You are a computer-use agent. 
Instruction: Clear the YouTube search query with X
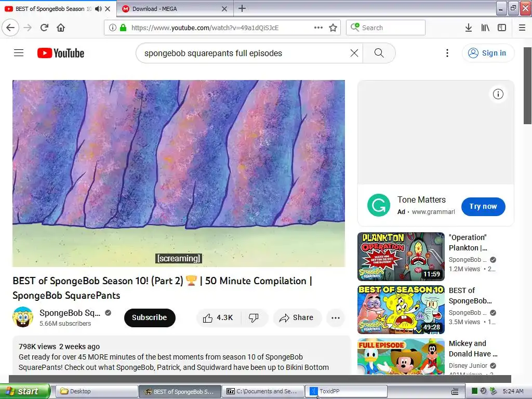(354, 53)
